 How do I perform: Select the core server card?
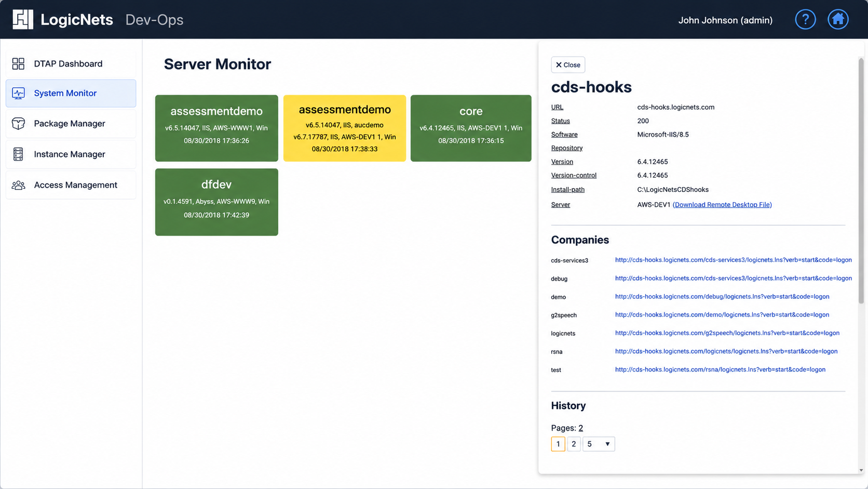point(471,128)
